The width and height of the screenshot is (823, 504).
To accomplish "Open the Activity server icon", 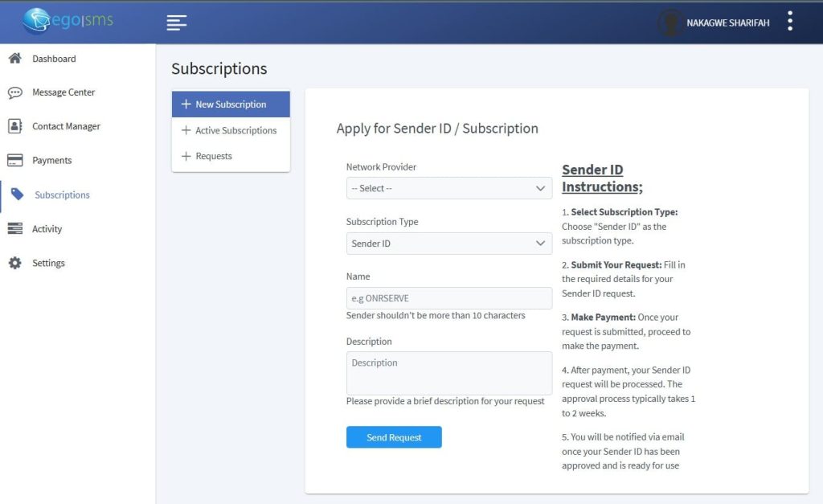I will pyautogui.click(x=14, y=229).
